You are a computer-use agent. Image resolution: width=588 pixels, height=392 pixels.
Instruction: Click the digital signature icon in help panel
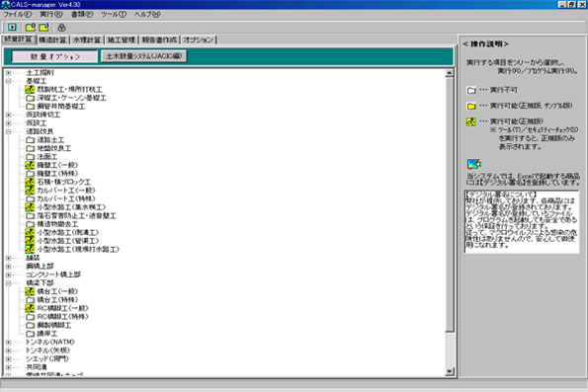(474, 164)
